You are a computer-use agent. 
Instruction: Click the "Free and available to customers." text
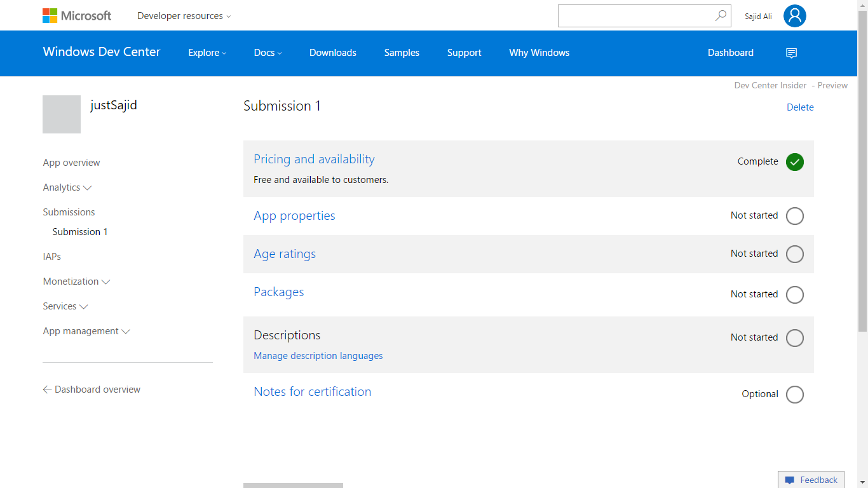(x=321, y=180)
